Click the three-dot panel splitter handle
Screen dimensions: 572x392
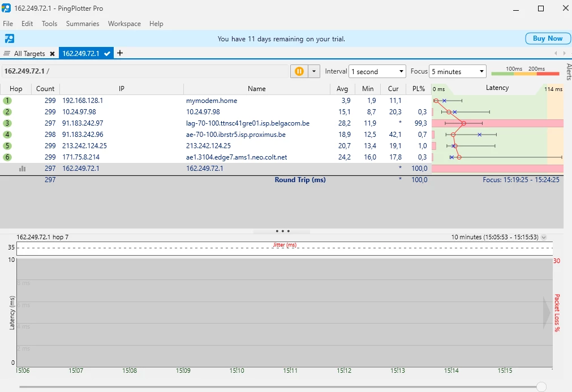[282, 231]
